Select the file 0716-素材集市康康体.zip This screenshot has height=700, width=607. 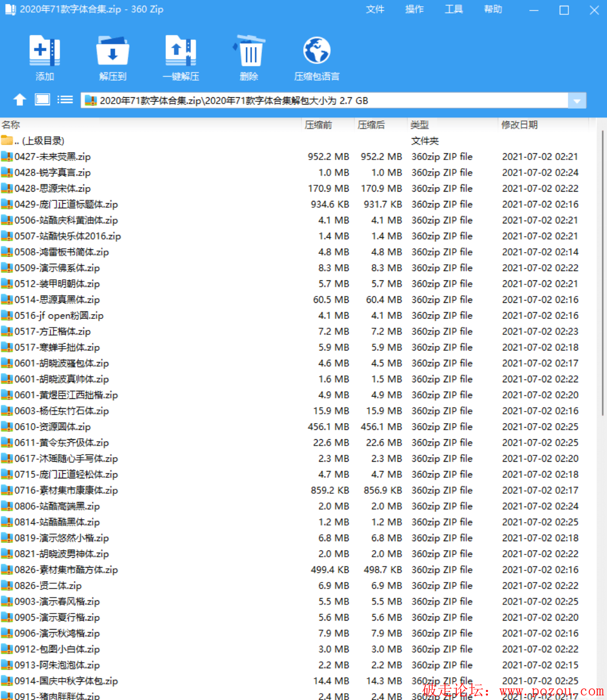(66, 490)
